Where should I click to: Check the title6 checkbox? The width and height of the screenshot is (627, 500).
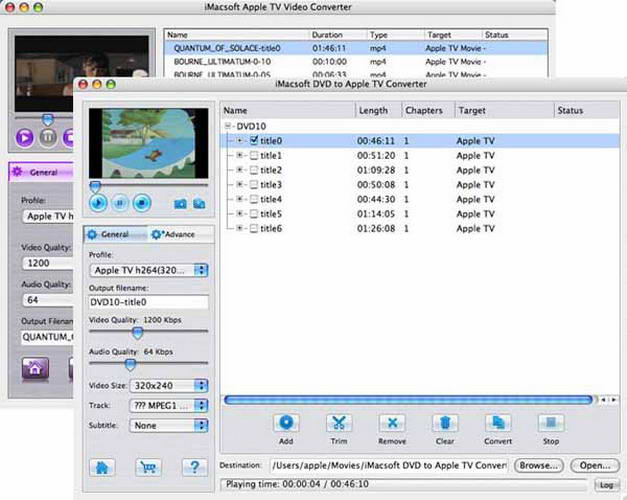[x=254, y=228]
